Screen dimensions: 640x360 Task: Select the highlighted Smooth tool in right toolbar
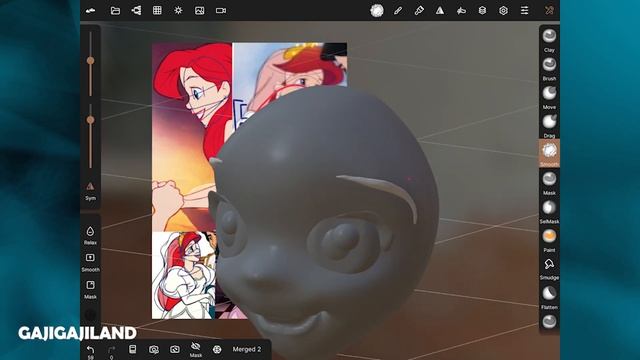point(549,153)
